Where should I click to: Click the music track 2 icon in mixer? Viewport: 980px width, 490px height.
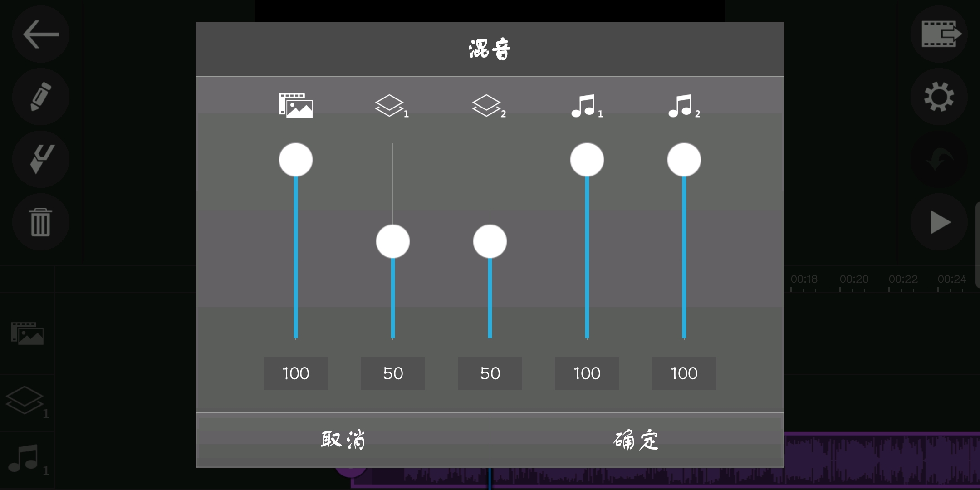tap(684, 106)
